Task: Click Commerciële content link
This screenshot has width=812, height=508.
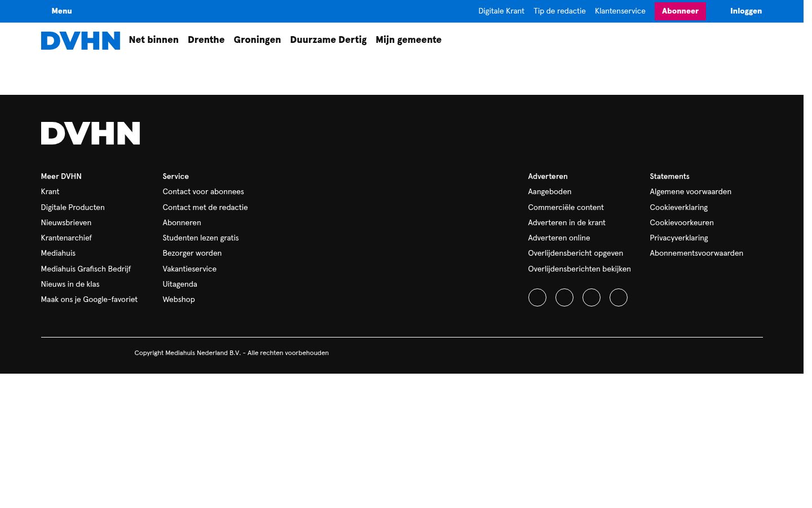Action: click(566, 208)
